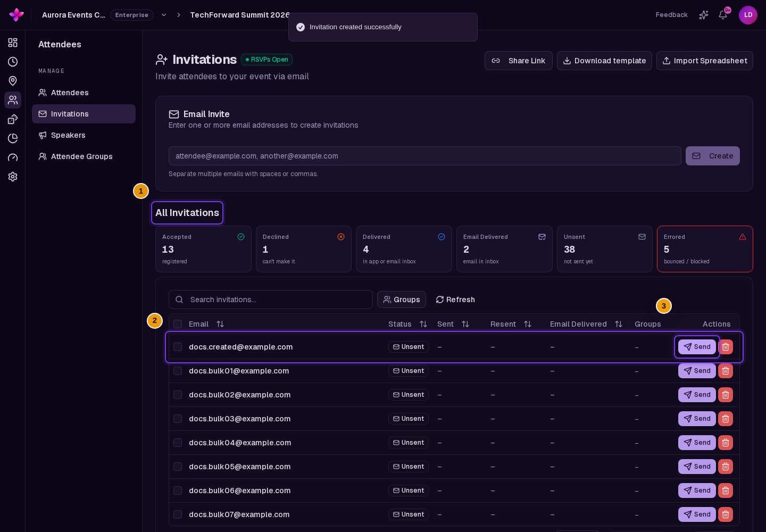Screen dimensions: 766x532
Task: Click the Aurora Events pinwheel logo
Action: [16, 15]
